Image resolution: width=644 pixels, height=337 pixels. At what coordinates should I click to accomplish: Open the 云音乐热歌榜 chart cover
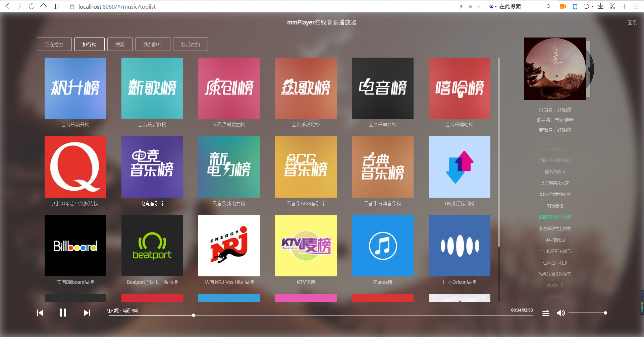tap(306, 88)
